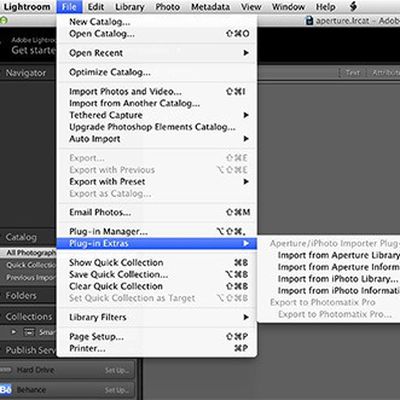
Task: Select Import from iPhoto Library option
Action: tap(337, 279)
